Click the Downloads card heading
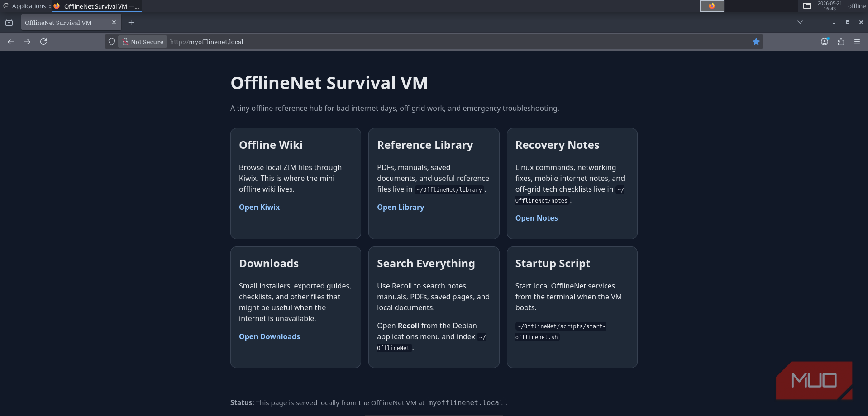Screen dimensions: 868x416 pyautogui.click(x=269, y=263)
